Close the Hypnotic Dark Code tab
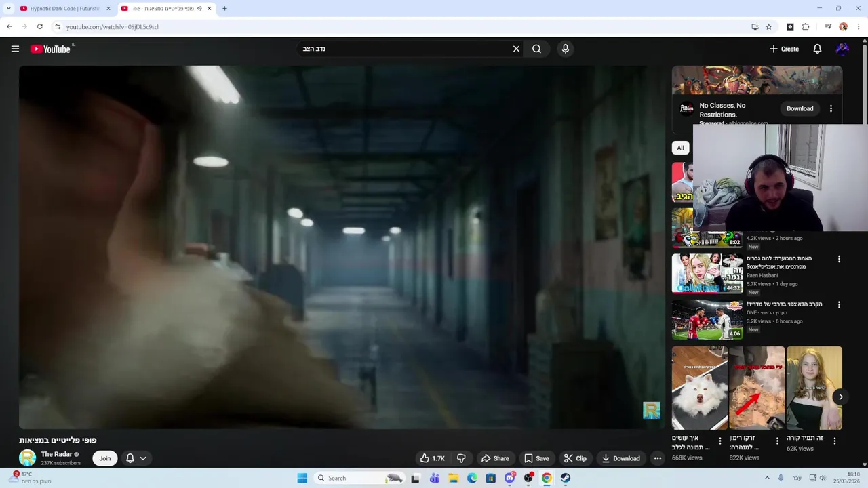This screenshot has width=868, height=488. 108,9
